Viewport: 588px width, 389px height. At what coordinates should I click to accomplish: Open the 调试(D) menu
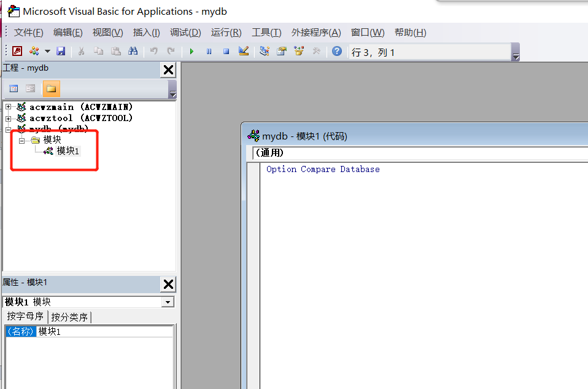tap(185, 33)
